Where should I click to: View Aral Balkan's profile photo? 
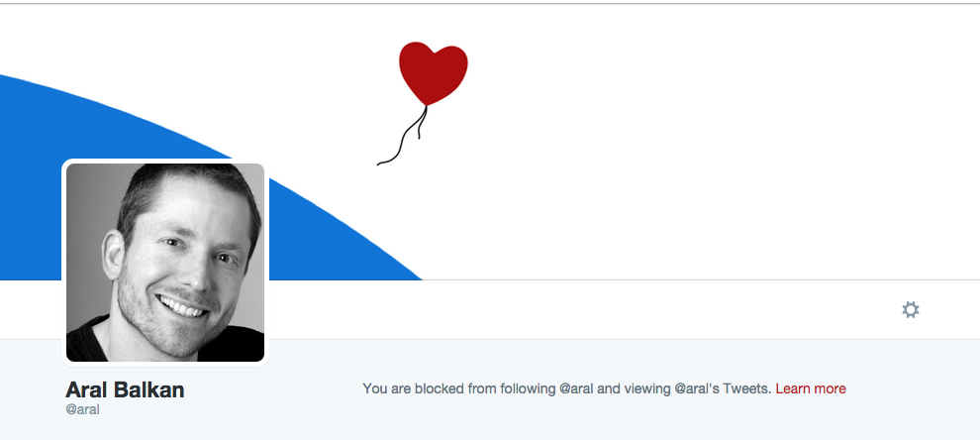pyautogui.click(x=165, y=263)
